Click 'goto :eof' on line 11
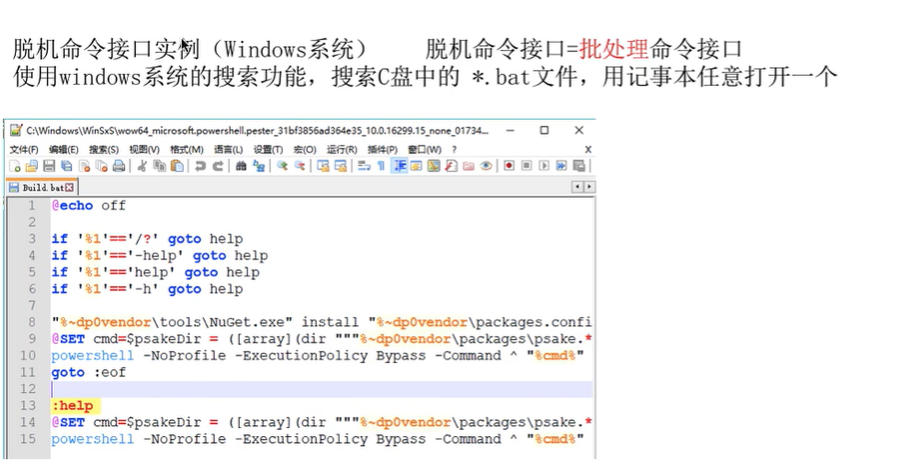Viewport: 918px width, 467px height. [x=88, y=372]
